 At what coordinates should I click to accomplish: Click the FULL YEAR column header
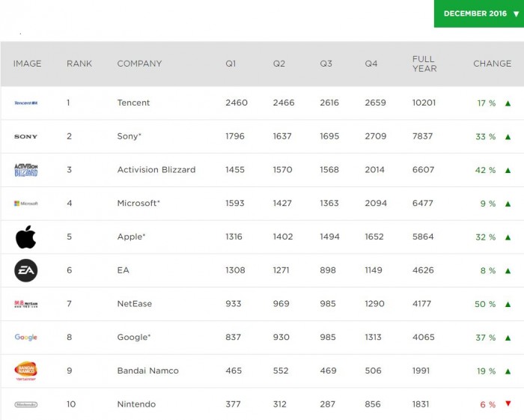(424, 64)
